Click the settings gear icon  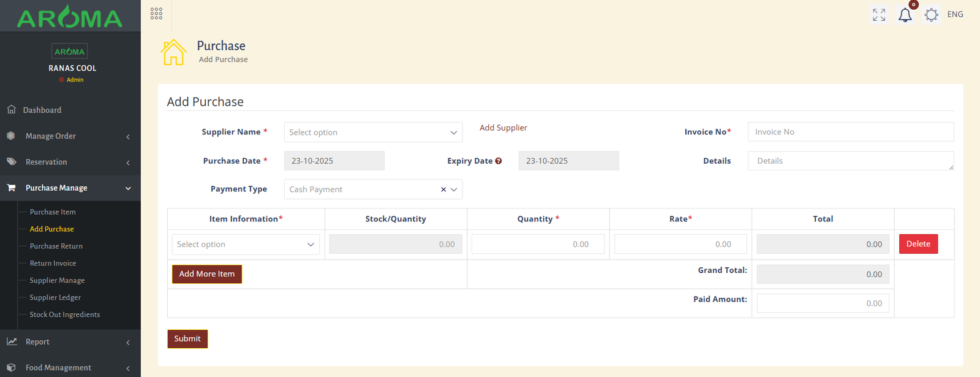pyautogui.click(x=931, y=15)
